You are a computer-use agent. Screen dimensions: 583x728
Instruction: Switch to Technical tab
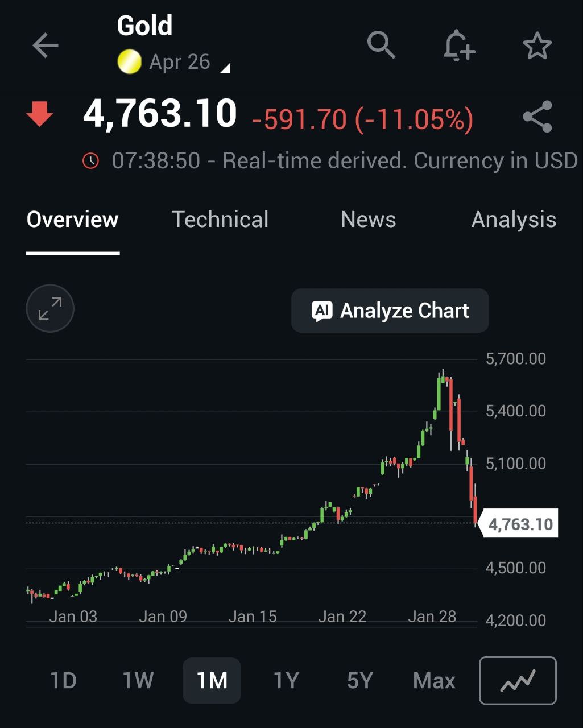[x=220, y=220]
